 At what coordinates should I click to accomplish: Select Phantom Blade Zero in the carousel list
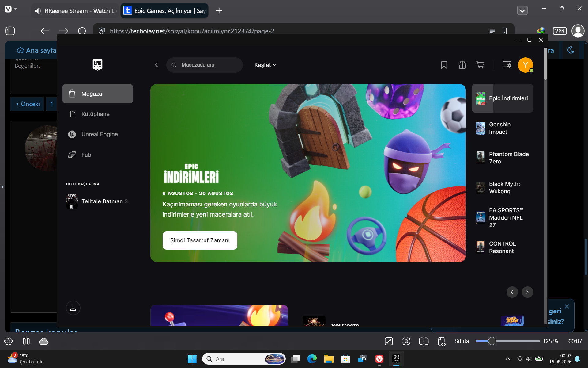pyautogui.click(x=502, y=158)
